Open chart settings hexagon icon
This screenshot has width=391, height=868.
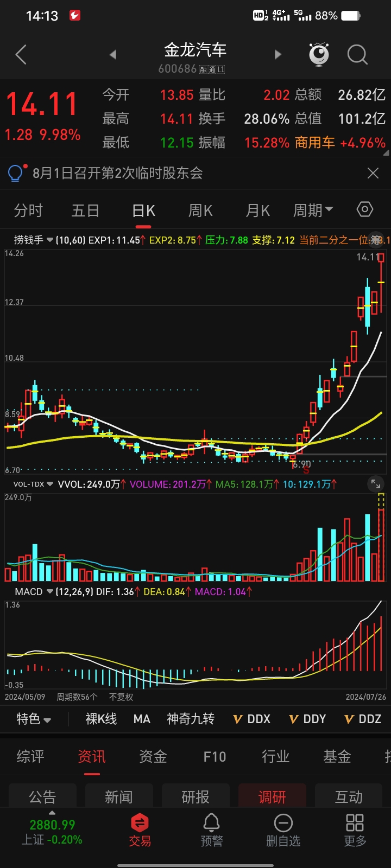[x=365, y=209]
